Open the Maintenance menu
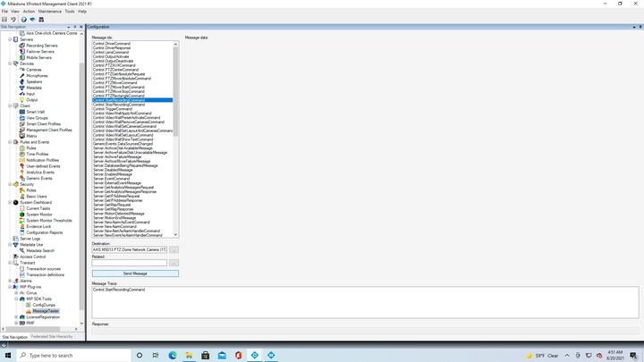This screenshot has width=644, height=362. (x=49, y=12)
